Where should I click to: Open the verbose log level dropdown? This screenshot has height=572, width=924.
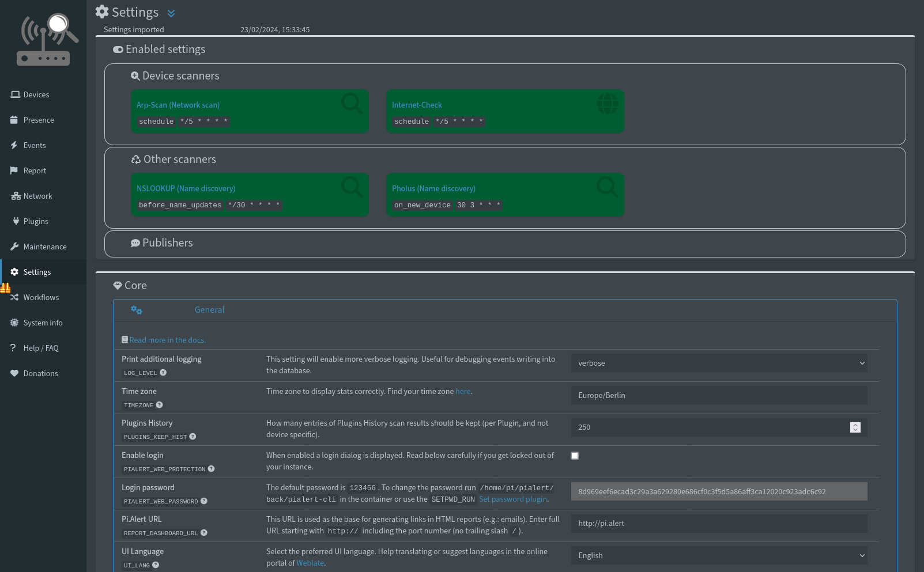(719, 363)
